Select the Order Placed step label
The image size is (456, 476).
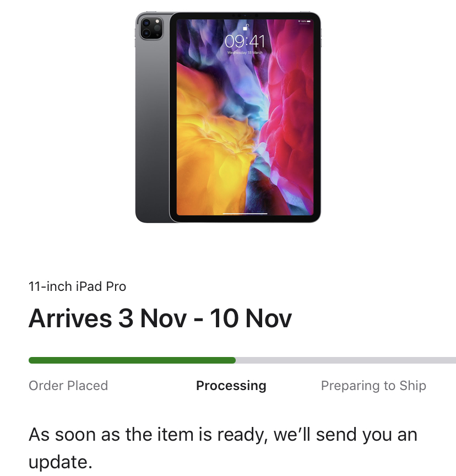point(68,386)
